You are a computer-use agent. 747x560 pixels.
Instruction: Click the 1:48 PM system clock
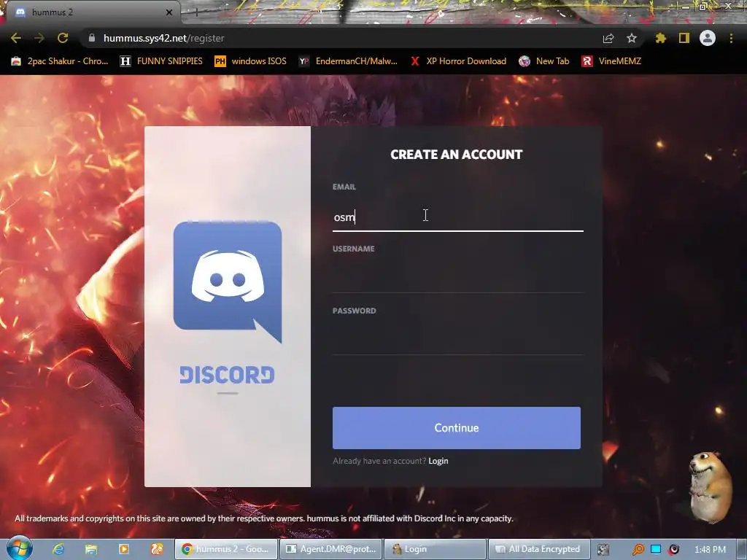(710, 550)
